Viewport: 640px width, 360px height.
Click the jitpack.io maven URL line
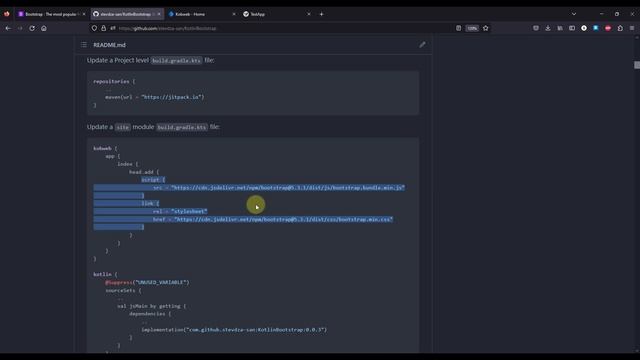pos(154,97)
